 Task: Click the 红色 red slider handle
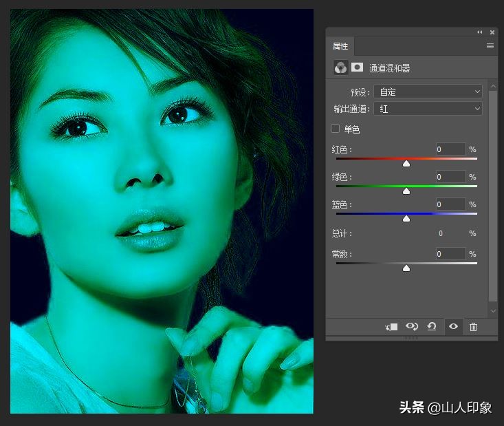(x=406, y=164)
